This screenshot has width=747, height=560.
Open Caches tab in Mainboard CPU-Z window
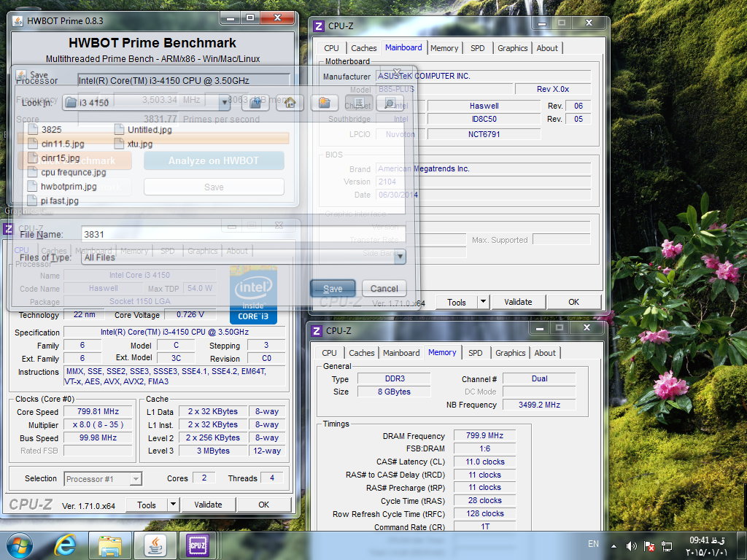tap(363, 48)
